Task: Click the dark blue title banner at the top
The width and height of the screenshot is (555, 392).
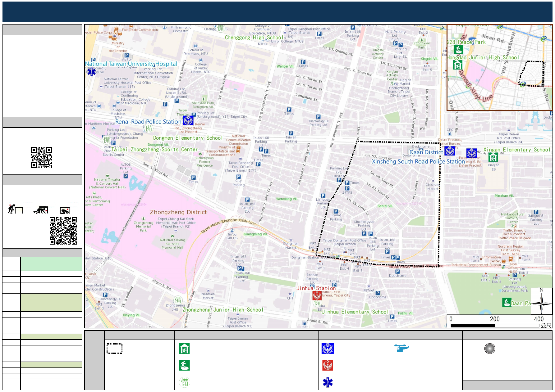Action: [x=277, y=12]
